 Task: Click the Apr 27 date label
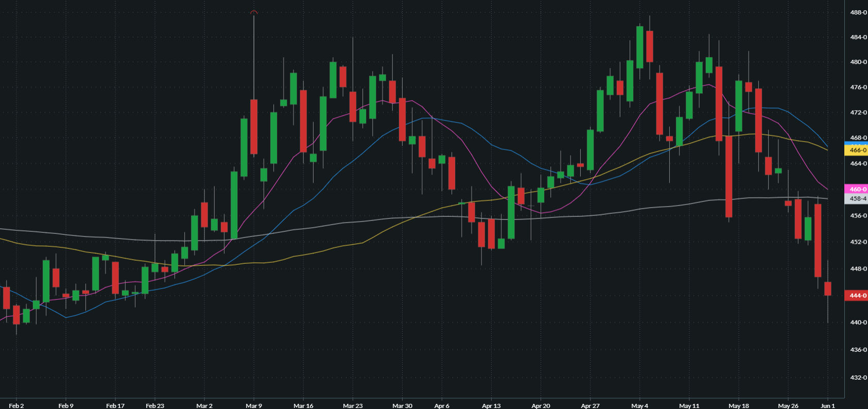pos(590,405)
